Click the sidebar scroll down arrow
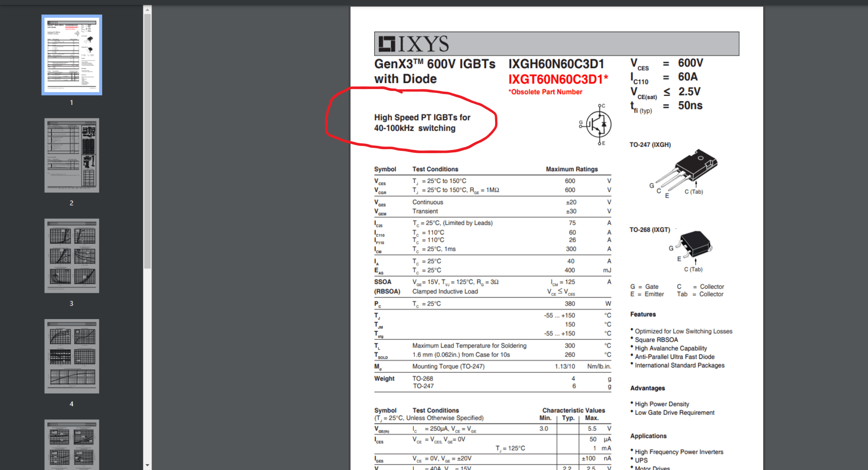This screenshot has height=470, width=868. click(147, 465)
